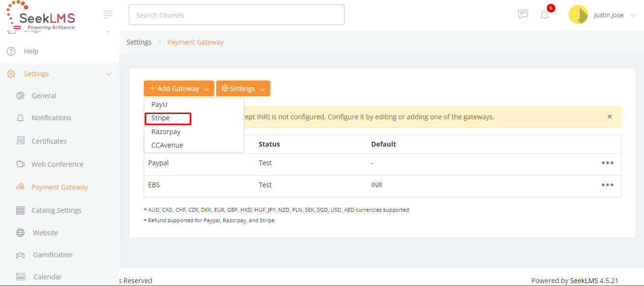Click the Web Conference camera icon

tap(20, 164)
